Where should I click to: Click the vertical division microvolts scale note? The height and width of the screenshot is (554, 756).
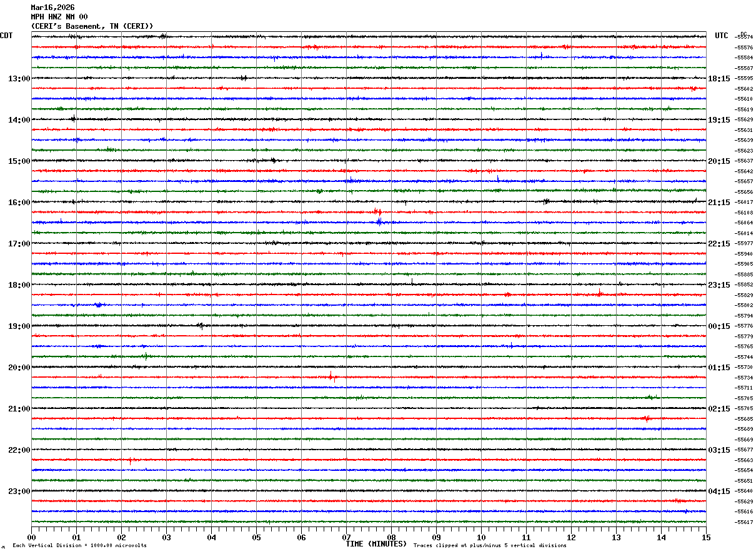tap(79, 545)
